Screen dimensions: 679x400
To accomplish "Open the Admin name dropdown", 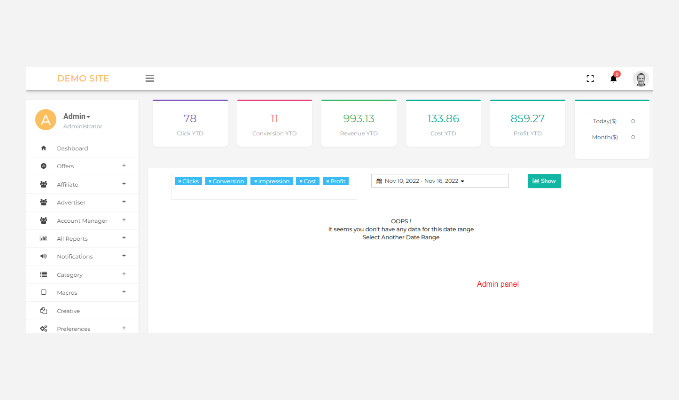I will pyautogui.click(x=77, y=116).
